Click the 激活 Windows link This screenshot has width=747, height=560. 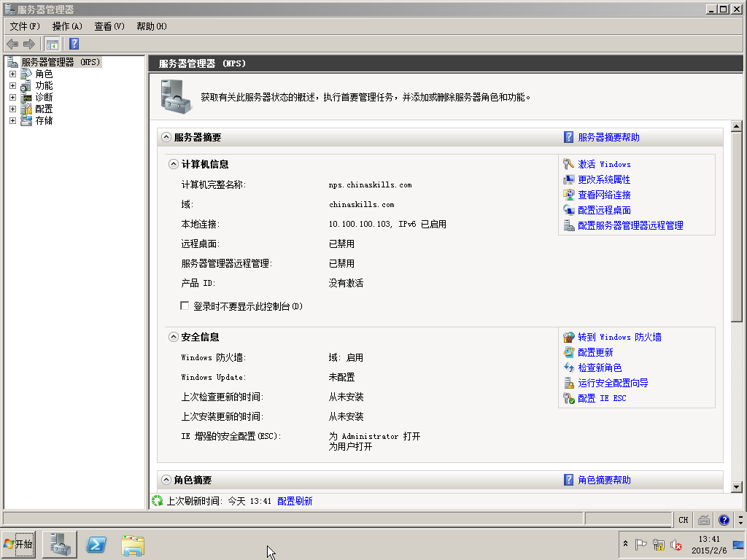tap(604, 164)
